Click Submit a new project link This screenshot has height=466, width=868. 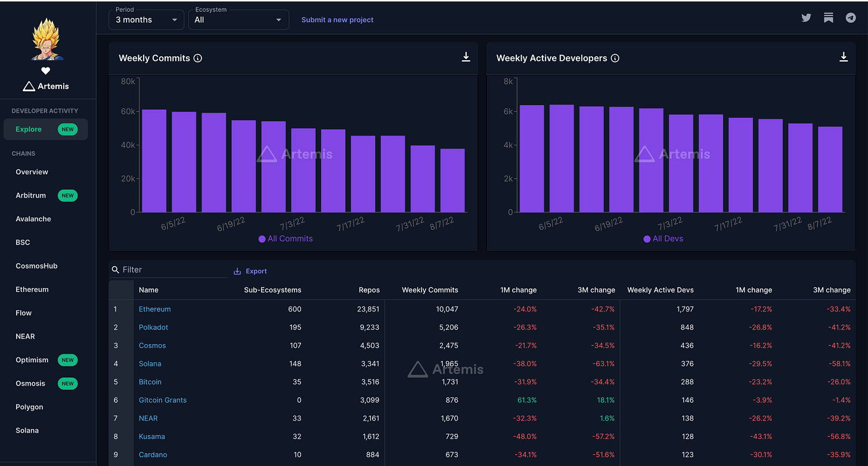pos(337,20)
